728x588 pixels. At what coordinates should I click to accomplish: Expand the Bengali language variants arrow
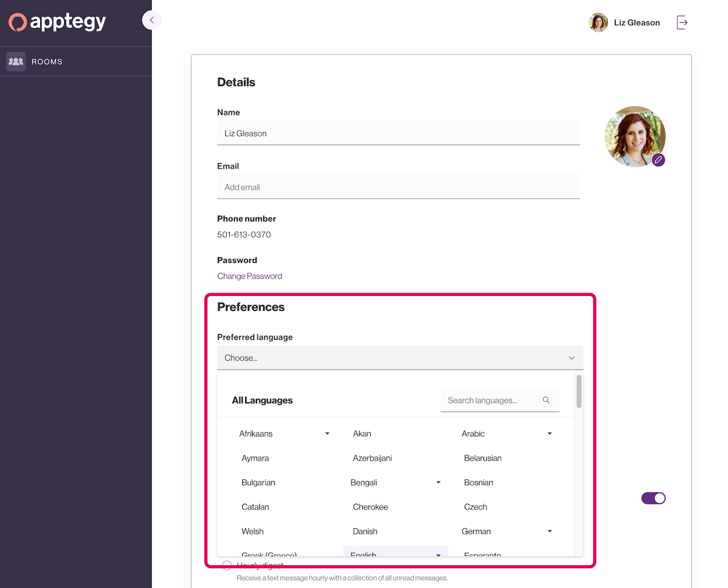tap(438, 483)
